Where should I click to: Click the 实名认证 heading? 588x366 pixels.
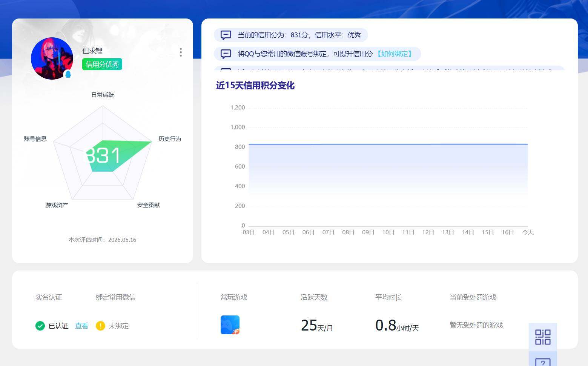(x=49, y=297)
